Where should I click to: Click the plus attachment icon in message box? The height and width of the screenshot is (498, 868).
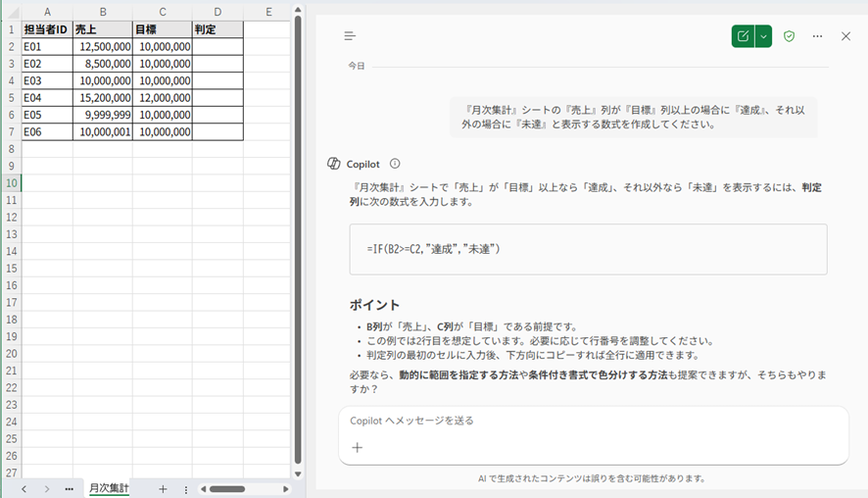click(x=358, y=447)
